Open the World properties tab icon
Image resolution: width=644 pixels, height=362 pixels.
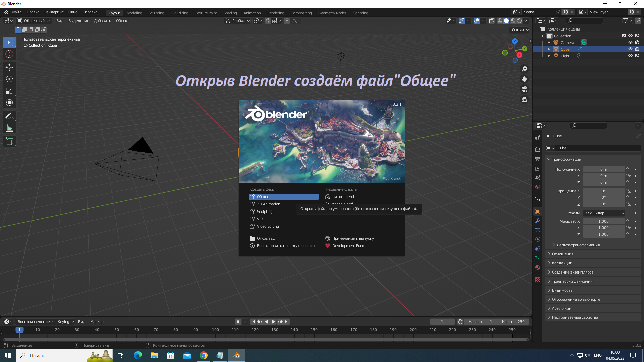point(538,187)
